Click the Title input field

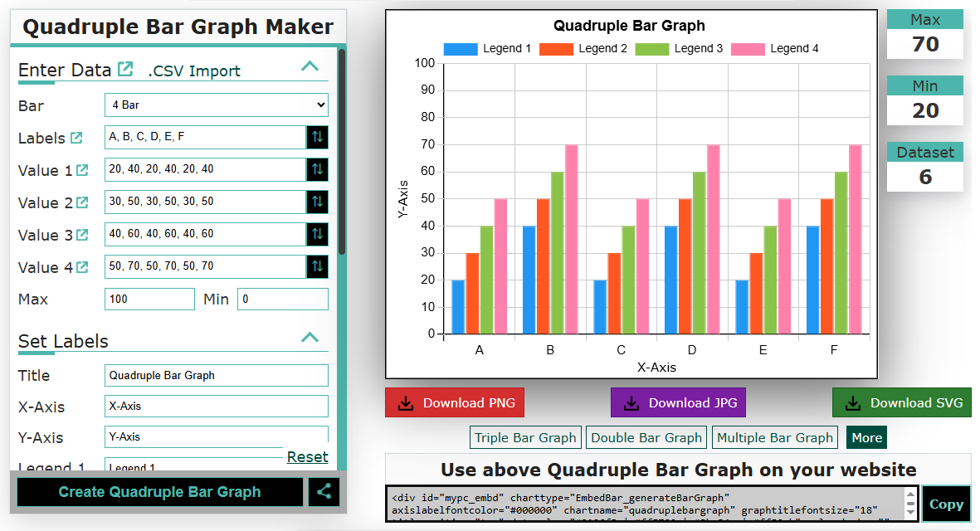point(216,375)
